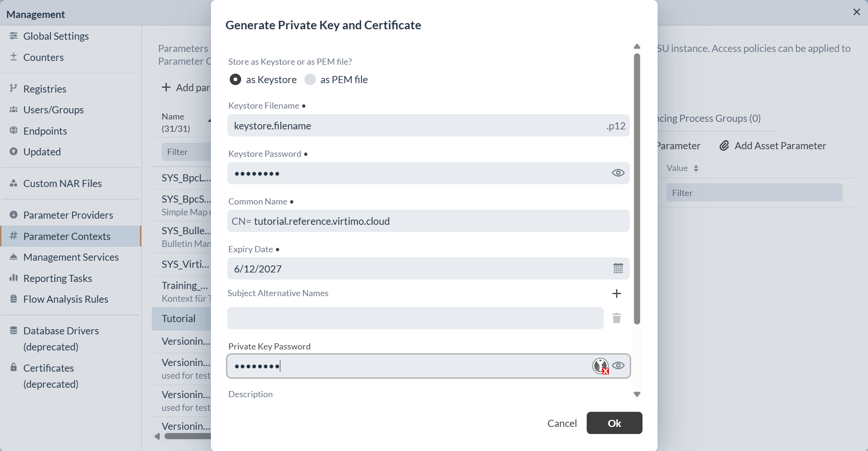Open the Expiry Date calendar picker
868x451 pixels.
(618, 269)
